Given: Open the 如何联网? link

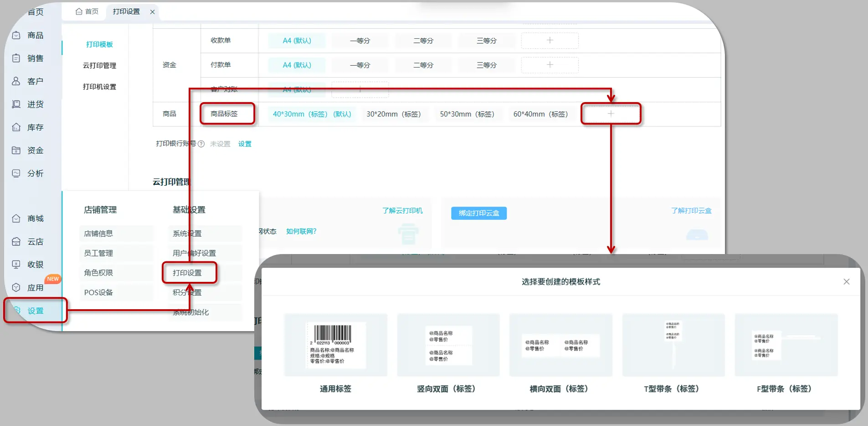Looking at the screenshot, I should coord(301,231).
